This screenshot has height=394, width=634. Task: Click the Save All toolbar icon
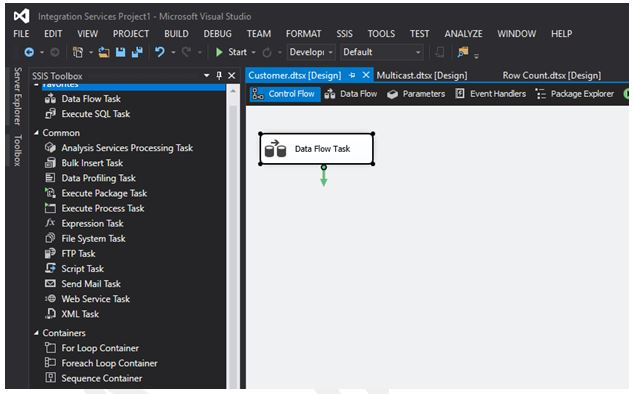pyautogui.click(x=137, y=52)
